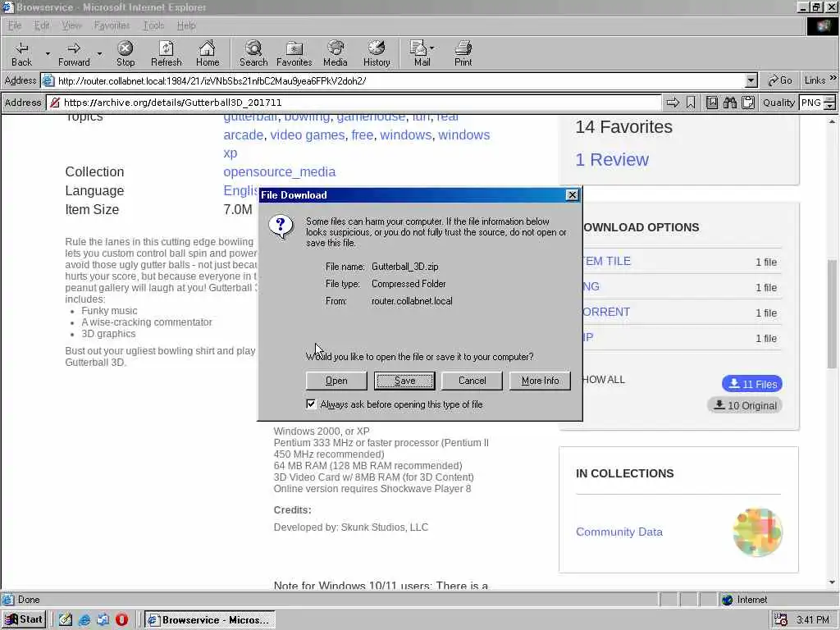This screenshot has height=630, width=840.
Task: Click the video games topic link
Action: tap(308, 135)
